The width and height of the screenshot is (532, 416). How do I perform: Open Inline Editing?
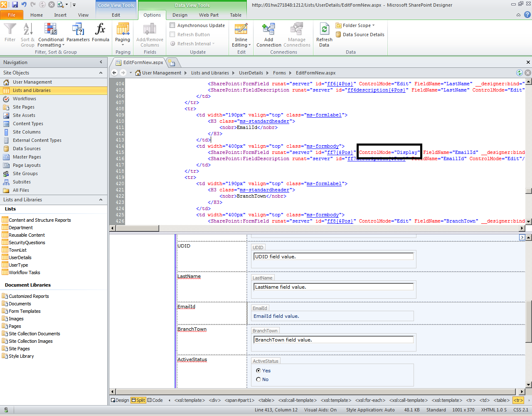[241, 35]
